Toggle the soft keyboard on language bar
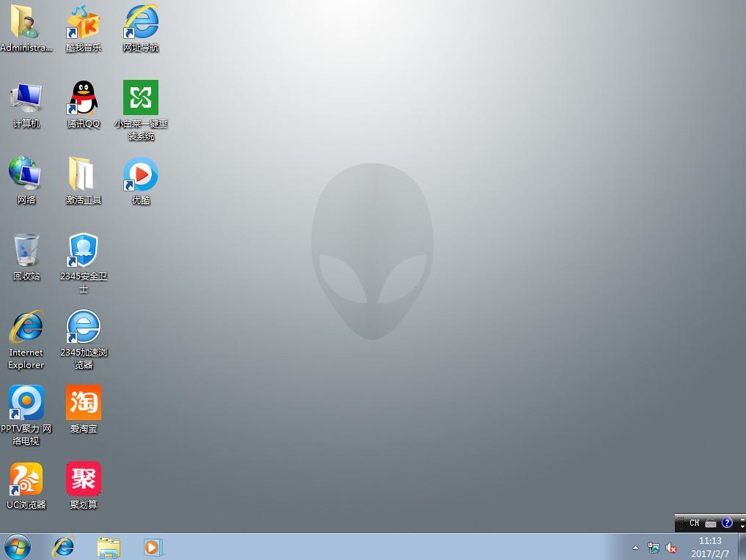Image resolution: width=746 pixels, height=560 pixels. [x=710, y=523]
